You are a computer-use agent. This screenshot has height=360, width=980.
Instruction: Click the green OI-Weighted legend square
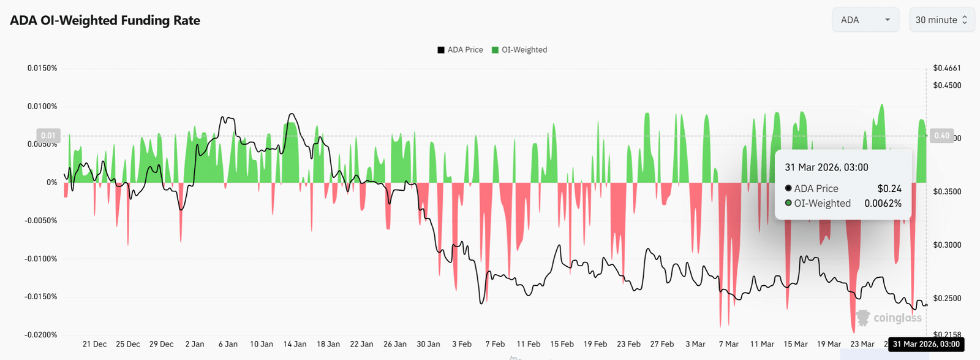point(495,50)
